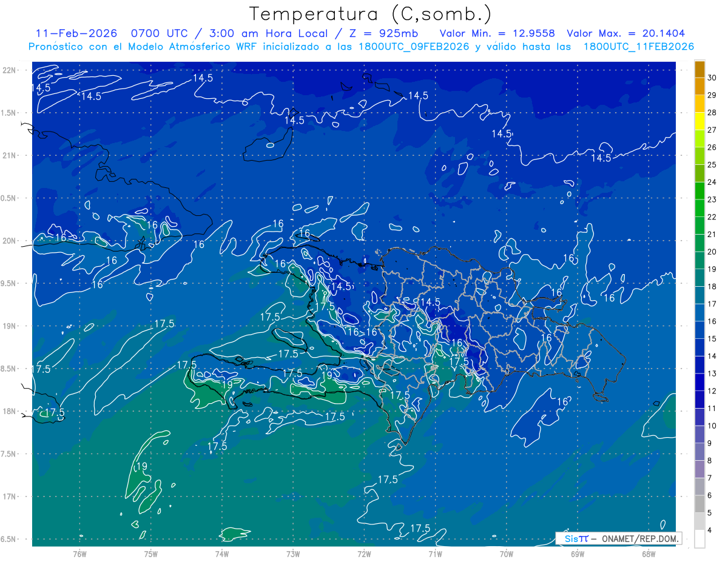The width and height of the screenshot is (728, 562).
Task: Click 'Valor Min. = 12.9558' text
Action: tap(497, 33)
